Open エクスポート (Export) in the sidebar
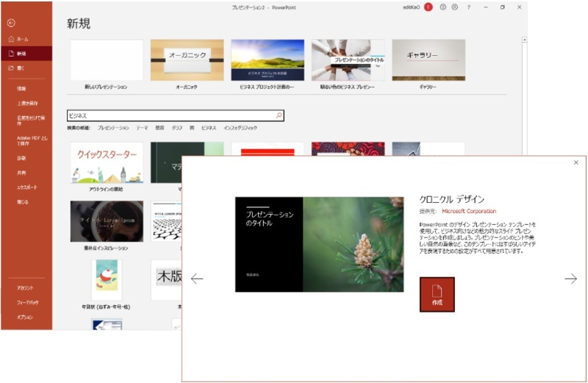Screen dimensions: 588x383 26,187
